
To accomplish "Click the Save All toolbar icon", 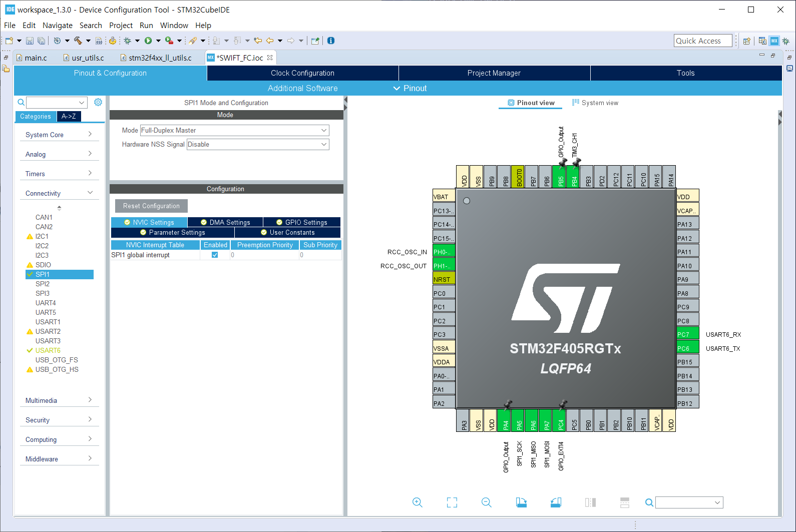I will pyautogui.click(x=42, y=41).
